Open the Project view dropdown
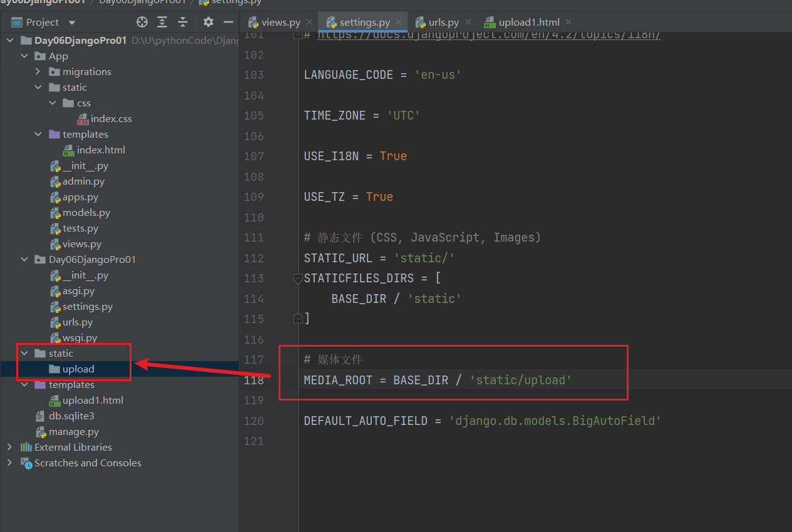This screenshot has height=532, width=792. click(72, 23)
